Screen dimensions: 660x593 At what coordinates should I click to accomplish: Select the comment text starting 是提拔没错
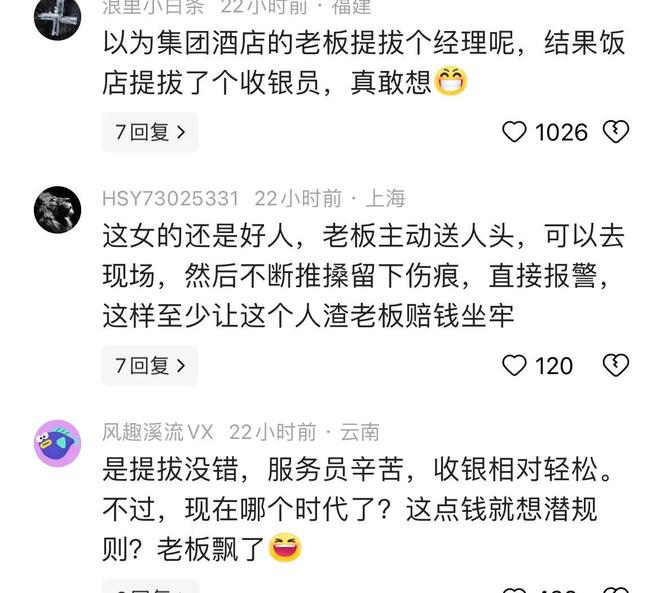(357, 509)
